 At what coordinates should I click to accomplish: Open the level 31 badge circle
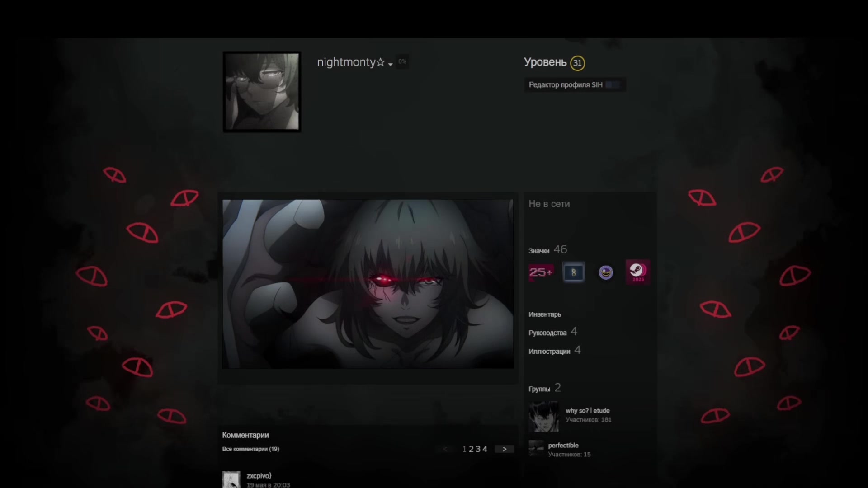click(577, 63)
